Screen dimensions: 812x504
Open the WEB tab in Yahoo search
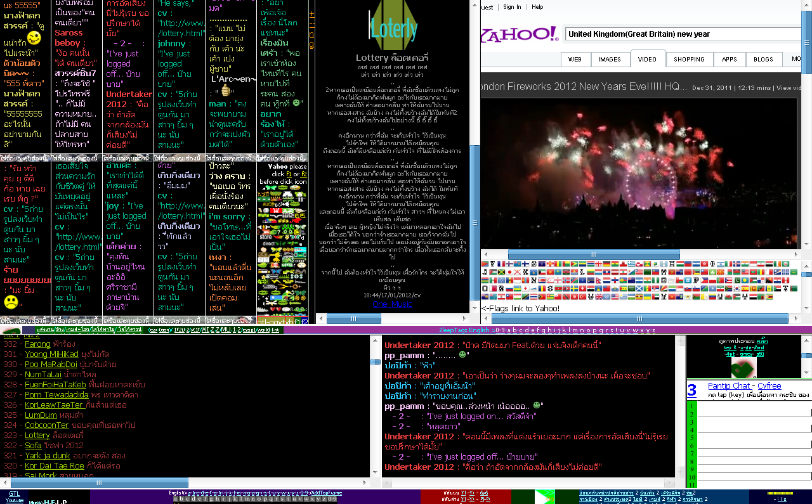(x=575, y=59)
